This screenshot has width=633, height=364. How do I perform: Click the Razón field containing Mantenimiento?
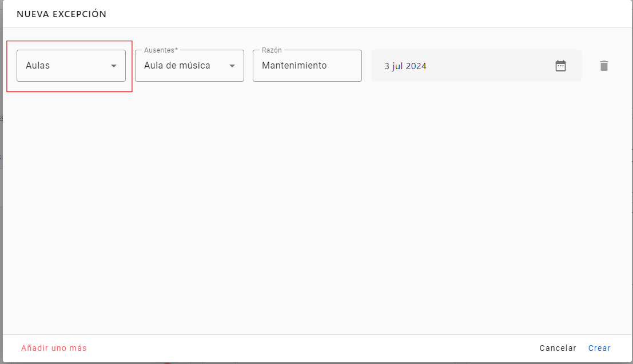[x=307, y=66]
